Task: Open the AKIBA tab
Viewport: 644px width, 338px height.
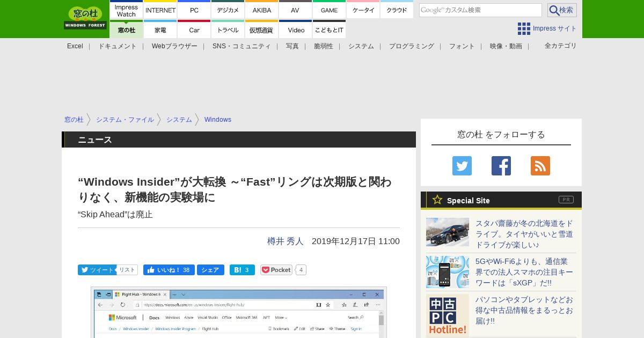Action: (262, 10)
